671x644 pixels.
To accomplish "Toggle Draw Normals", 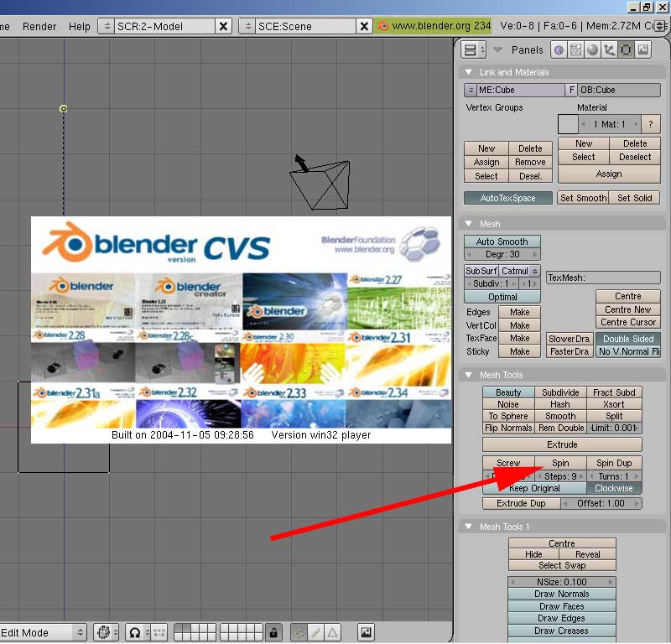I will tap(561, 594).
